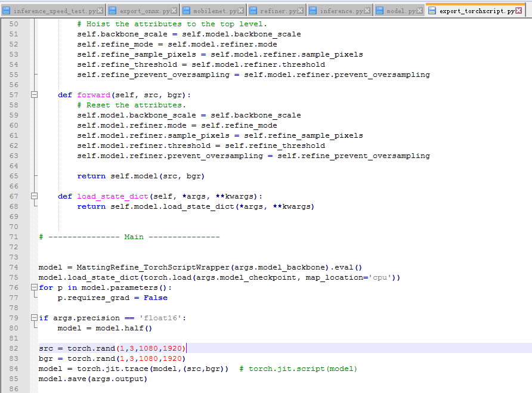Click line number 74 in the margin

tap(14, 267)
